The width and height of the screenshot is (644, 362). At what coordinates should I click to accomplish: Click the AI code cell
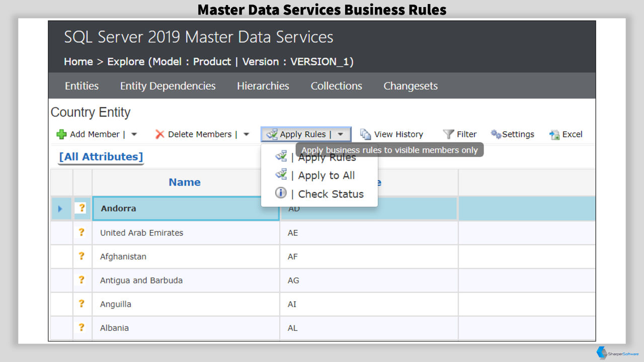369,304
